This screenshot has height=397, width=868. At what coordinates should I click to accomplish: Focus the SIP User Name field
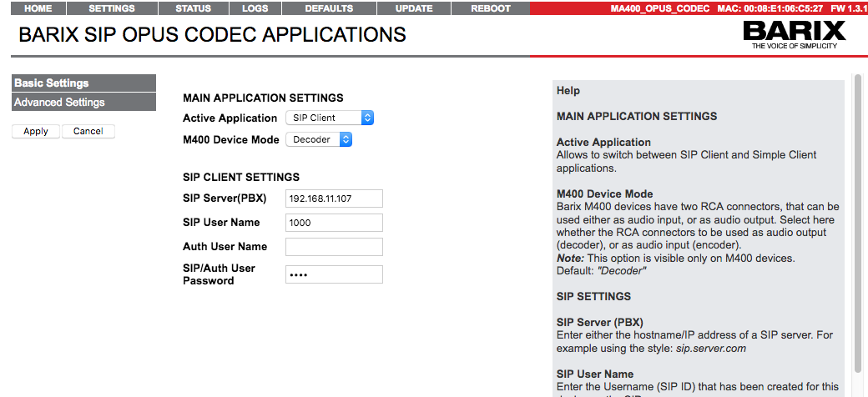334,223
